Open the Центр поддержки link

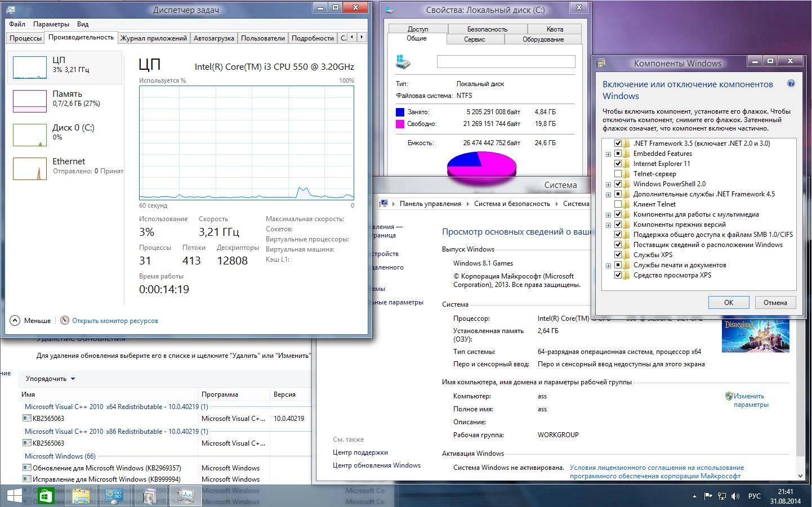tap(360, 452)
